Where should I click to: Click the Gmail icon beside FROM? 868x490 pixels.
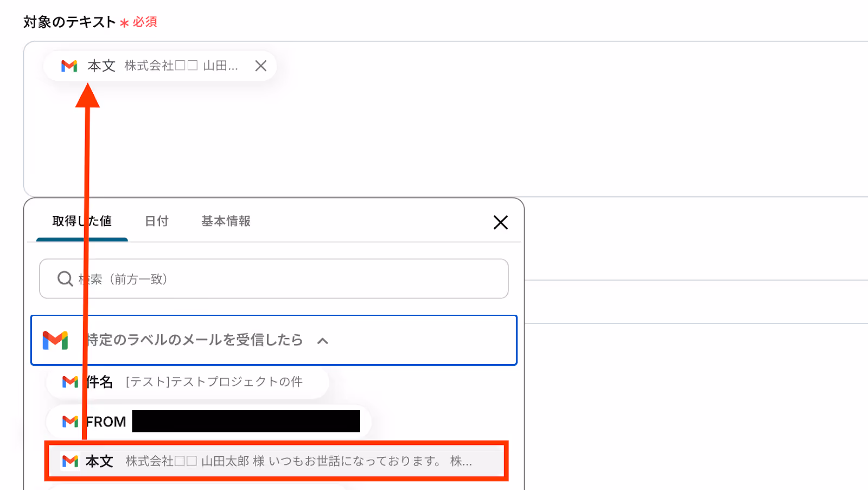click(70, 421)
